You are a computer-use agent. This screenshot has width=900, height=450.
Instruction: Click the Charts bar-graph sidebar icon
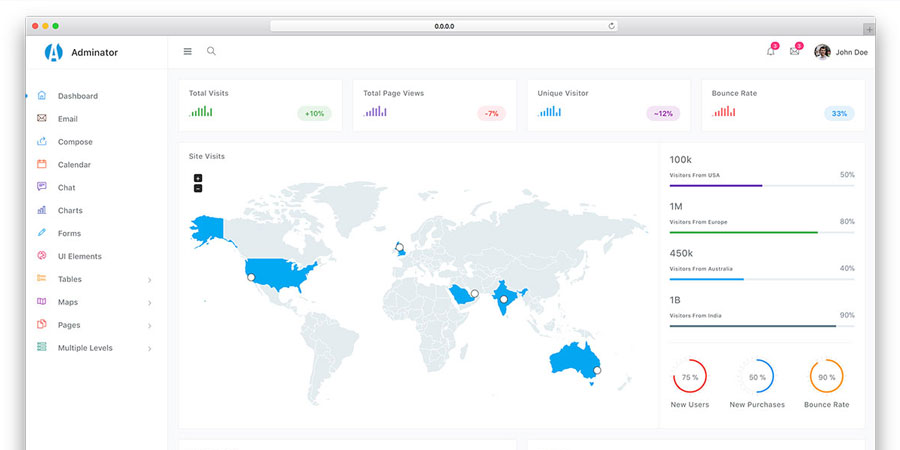[41, 210]
